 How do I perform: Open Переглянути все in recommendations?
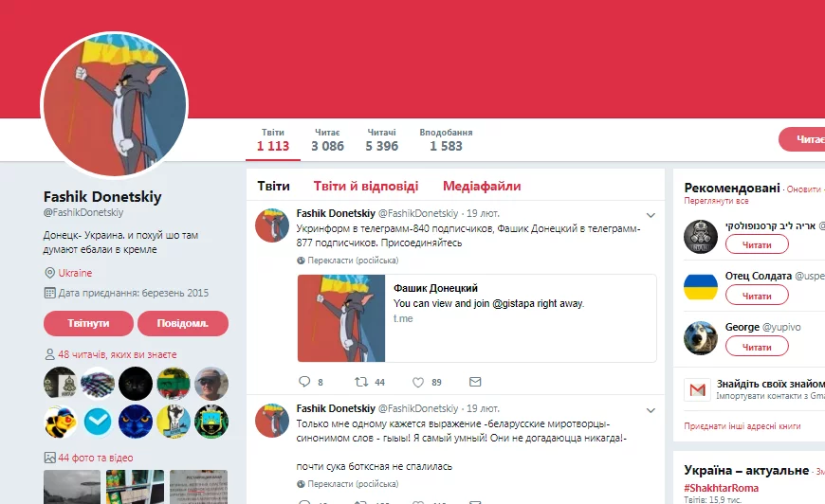[716, 201]
